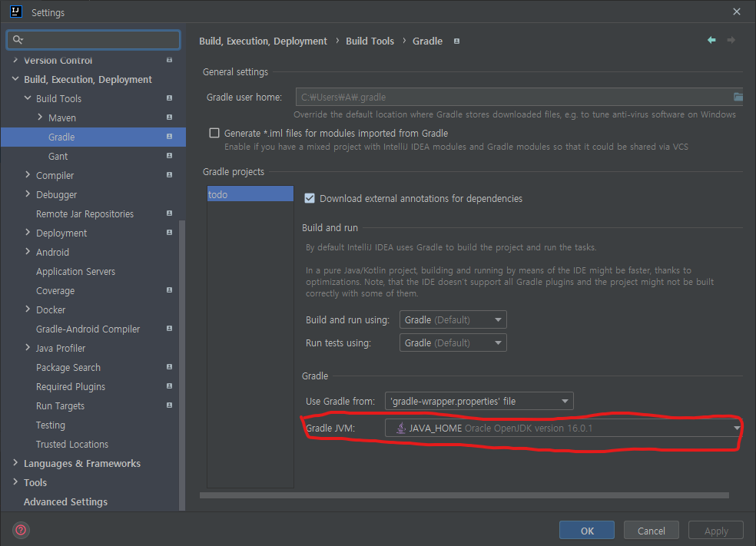The width and height of the screenshot is (756, 546).
Task: Click the project icon on the Coverage row
Action: click(169, 290)
